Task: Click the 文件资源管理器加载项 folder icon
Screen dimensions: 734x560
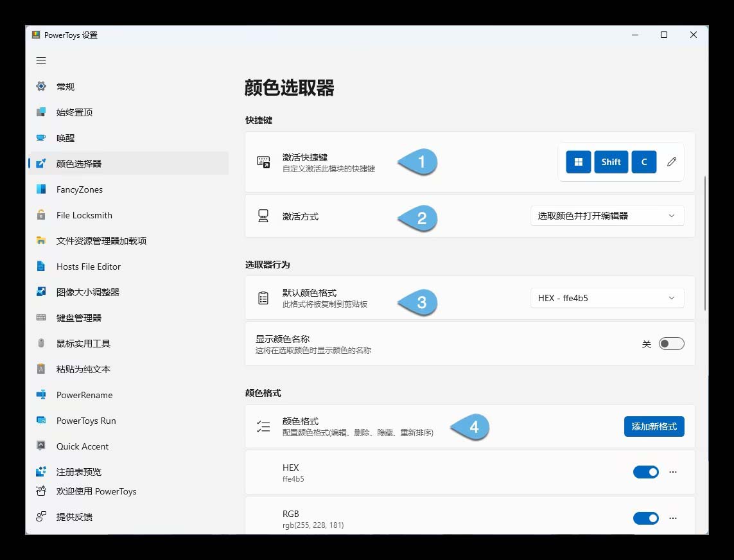Action: (x=41, y=241)
